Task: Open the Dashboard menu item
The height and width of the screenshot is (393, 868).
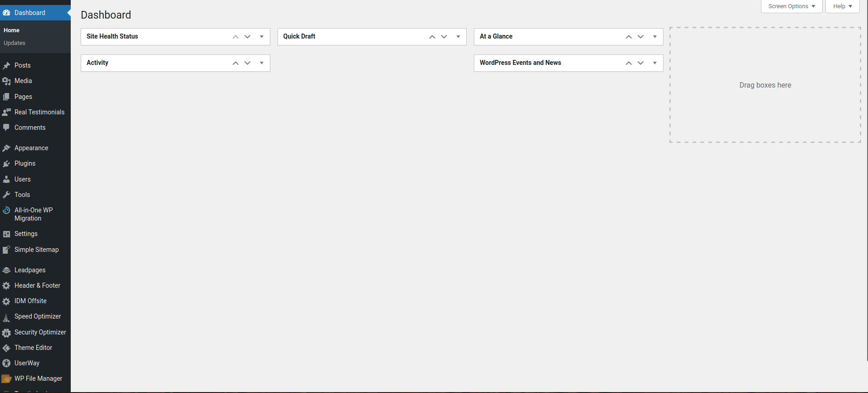Action: 35,13
